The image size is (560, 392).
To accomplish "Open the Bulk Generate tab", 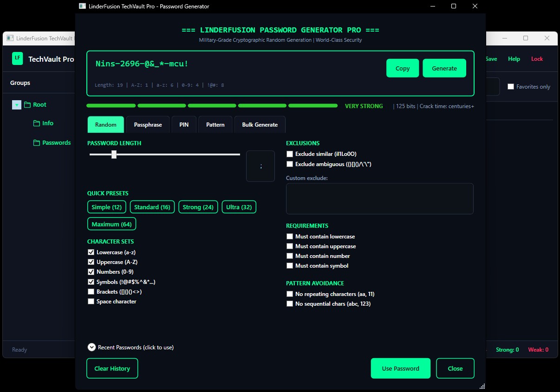I will (x=260, y=124).
